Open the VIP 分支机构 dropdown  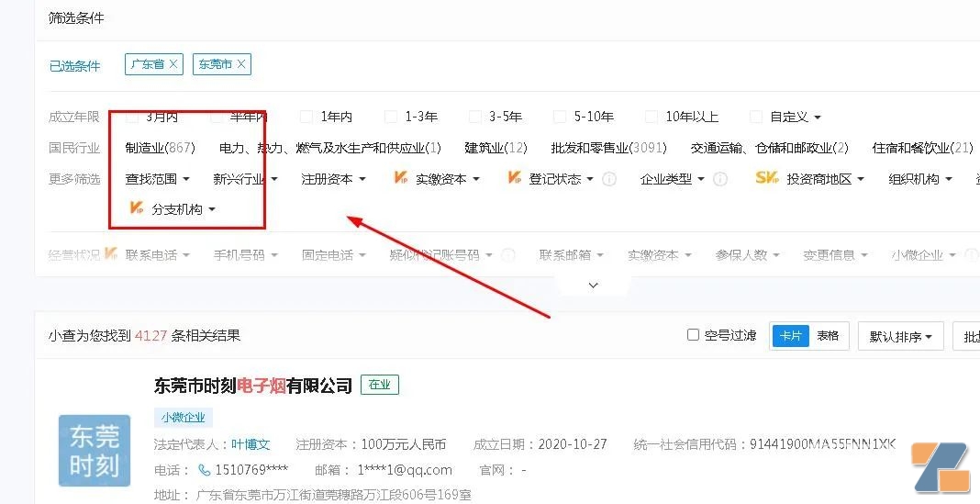[184, 209]
